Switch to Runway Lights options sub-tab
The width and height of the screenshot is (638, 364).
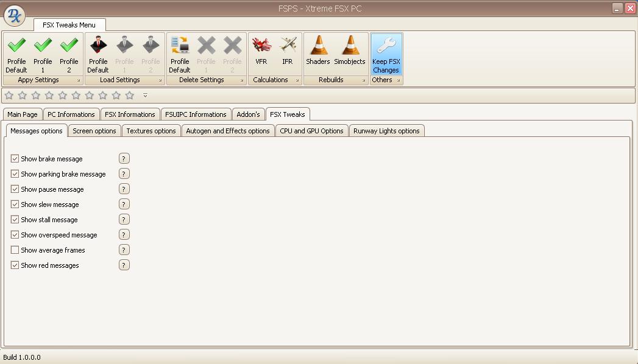(x=386, y=131)
